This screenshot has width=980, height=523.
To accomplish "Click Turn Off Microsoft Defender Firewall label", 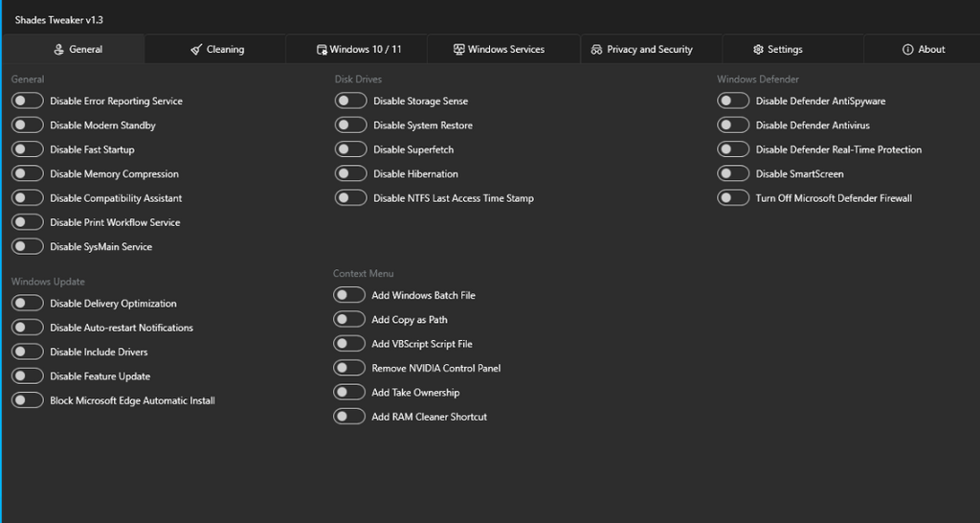I will [834, 198].
